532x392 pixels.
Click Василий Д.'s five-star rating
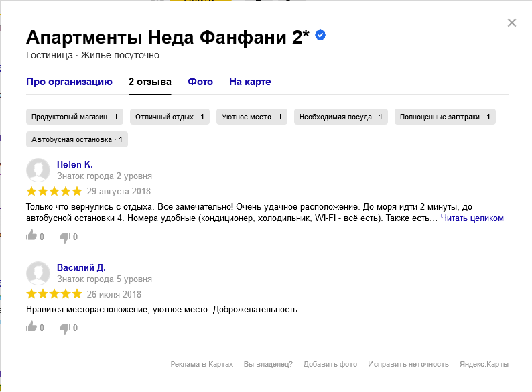(54, 294)
